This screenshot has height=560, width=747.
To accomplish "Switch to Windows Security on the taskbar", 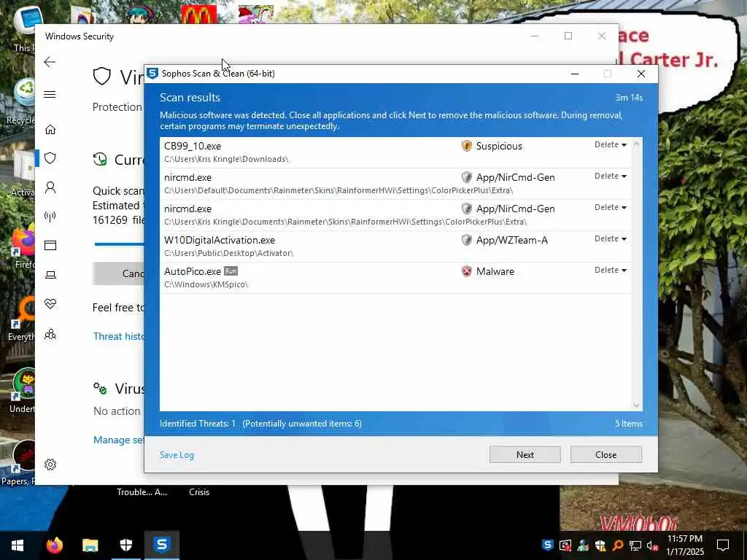I will (125, 545).
